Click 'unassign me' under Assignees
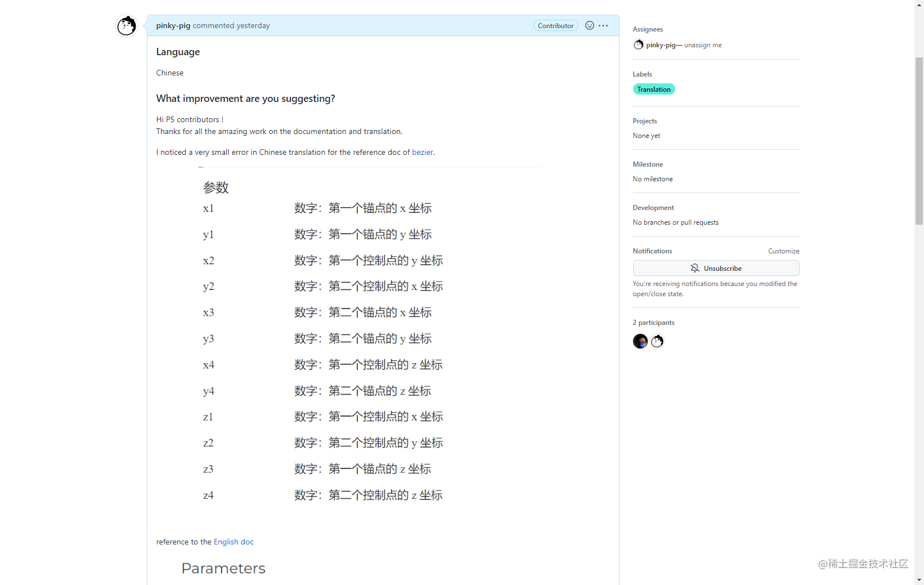The width and height of the screenshot is (924, 585). tap(703, 45)
